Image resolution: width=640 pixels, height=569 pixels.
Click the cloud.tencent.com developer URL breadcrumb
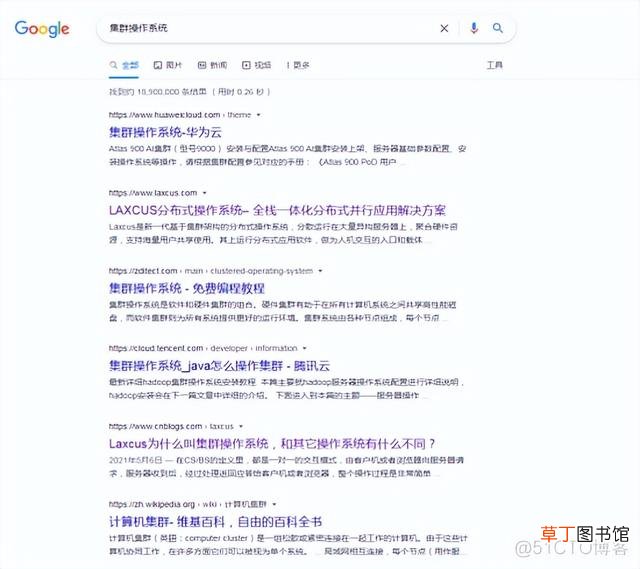[203, 349]
